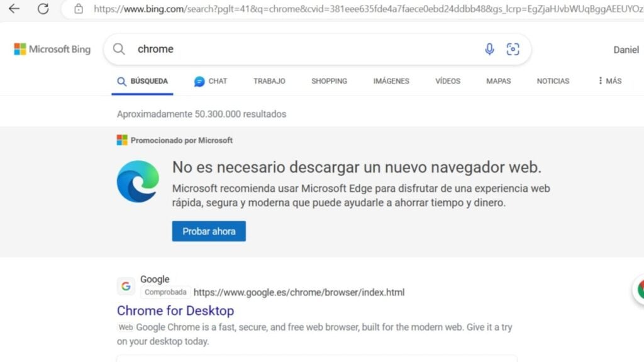Open the Chrome for Desktop result link
The height and width of the screenshot is (362, 644).
click(x=175, y=310)
